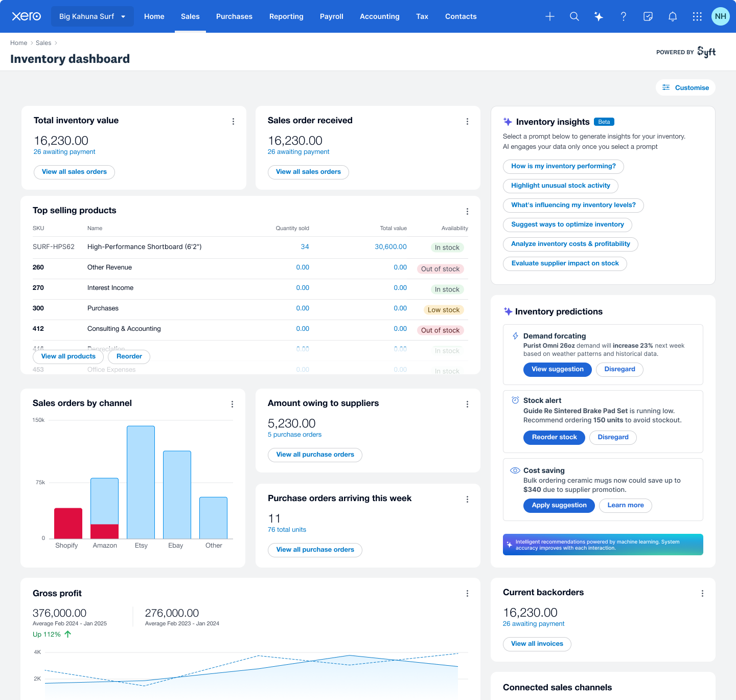Click the Inventory insights sparkle icon
The image size is (736, 700).
508,122
